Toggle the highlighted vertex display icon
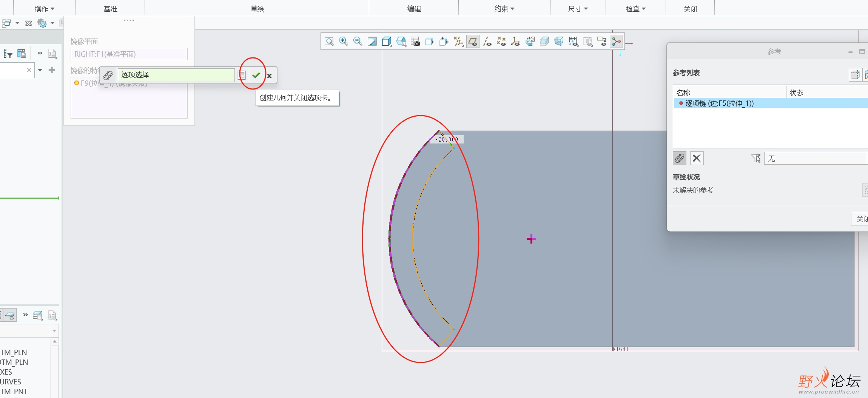Viewport: 868px width, 398px height. 617,42
